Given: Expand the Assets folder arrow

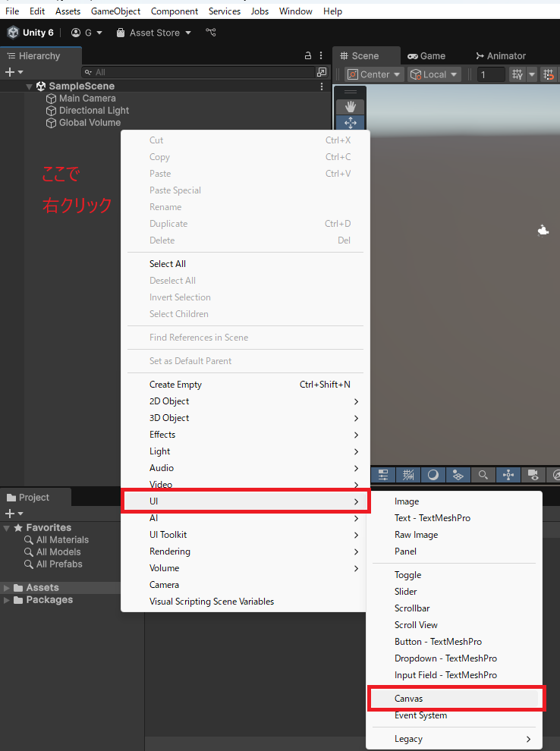Looking at the screenshot, I should pyautogui.click(x=7, y=588).
